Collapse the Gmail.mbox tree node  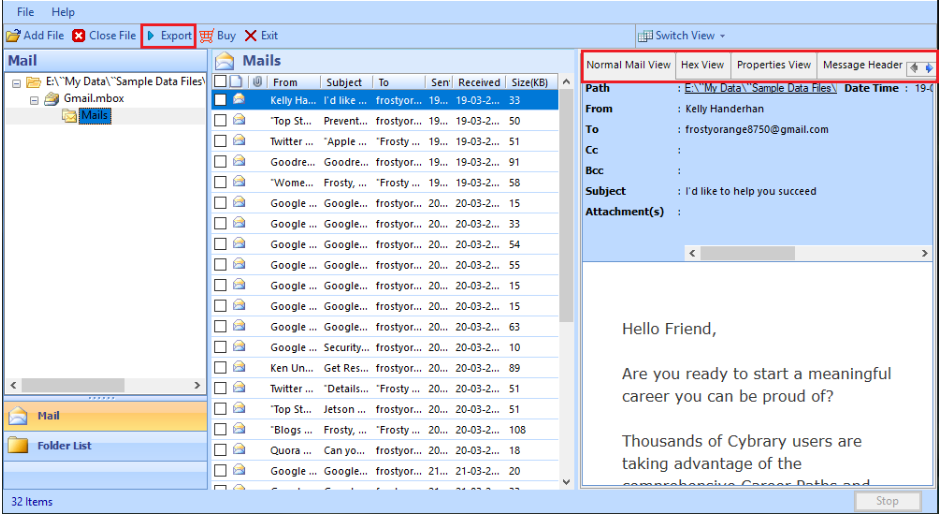tap(35, 100)
